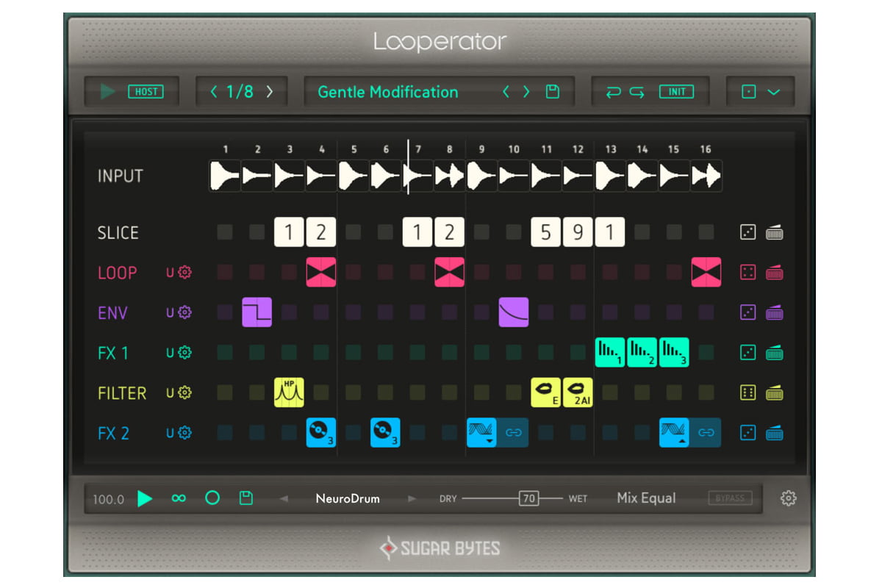Click SLICE cell labeled 9
The height and width of the screenshot is (588, 882).
(578, 232)
